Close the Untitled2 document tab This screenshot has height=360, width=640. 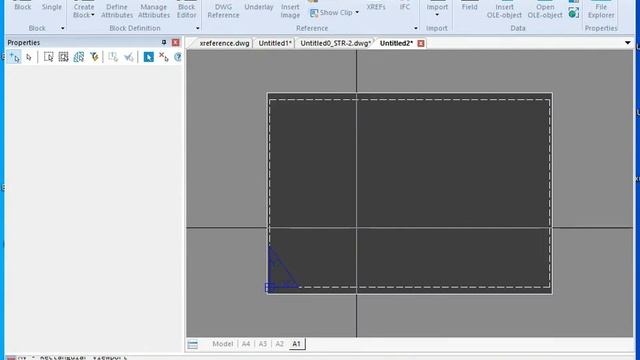(x=421, y=43)
